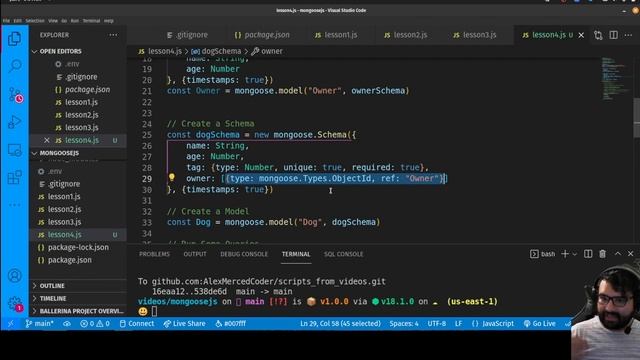This screenshot has height=360, width=640.
Task: Start Live Share from status bar
Action: tap(184, 323)
